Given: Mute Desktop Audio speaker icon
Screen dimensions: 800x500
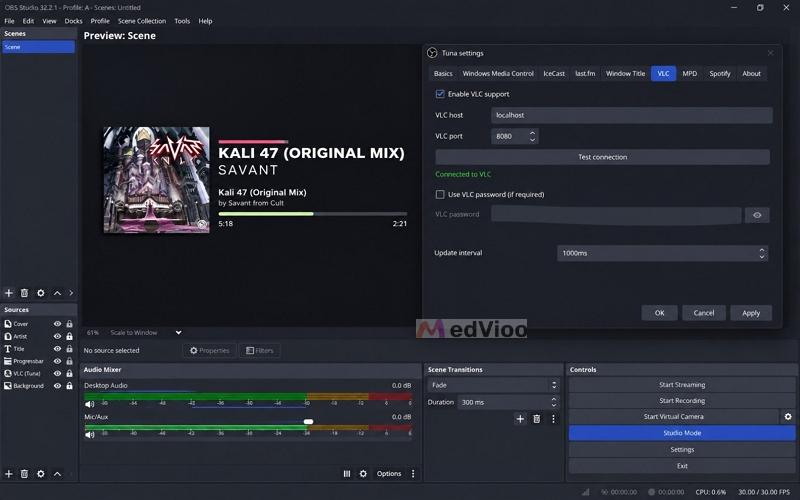Looking at the screenshot, I should pyautogui.click(x=90, y=404).
